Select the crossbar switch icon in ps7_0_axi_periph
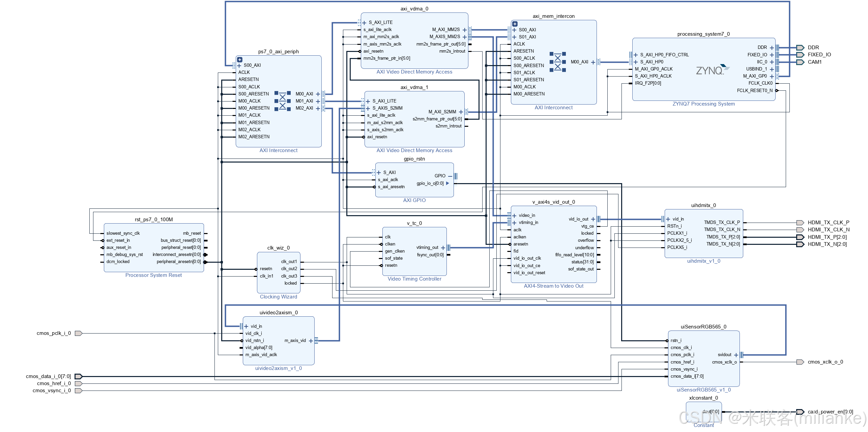 pos(283,101)
